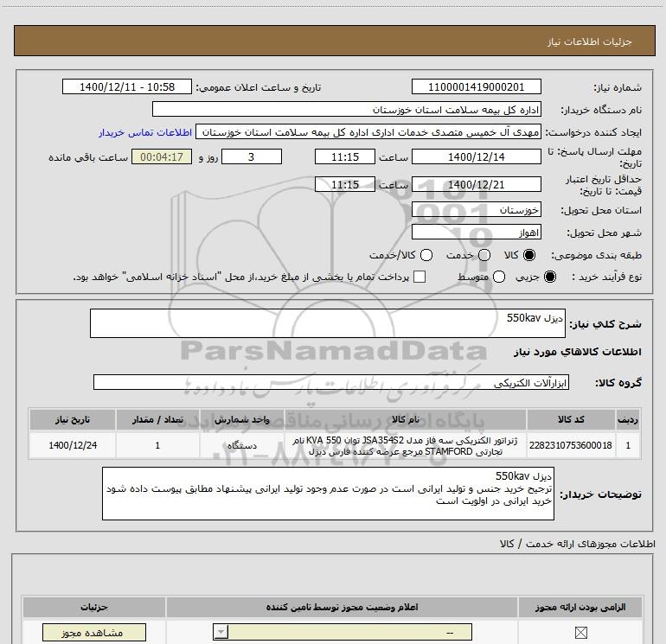The width and height of the screenshot is (666, 644).
Task: Click the واحد شمارش column header
Action: click(x=241, y=420)
